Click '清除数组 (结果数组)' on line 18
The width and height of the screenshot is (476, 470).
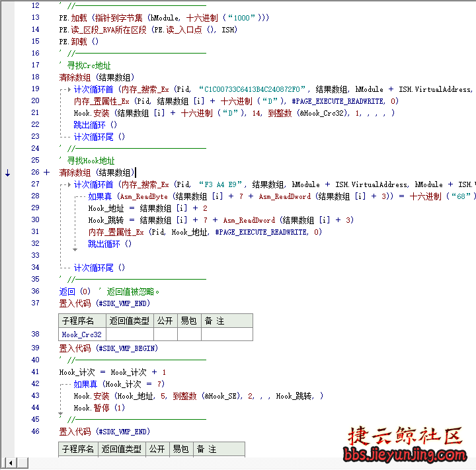[97, 77]
